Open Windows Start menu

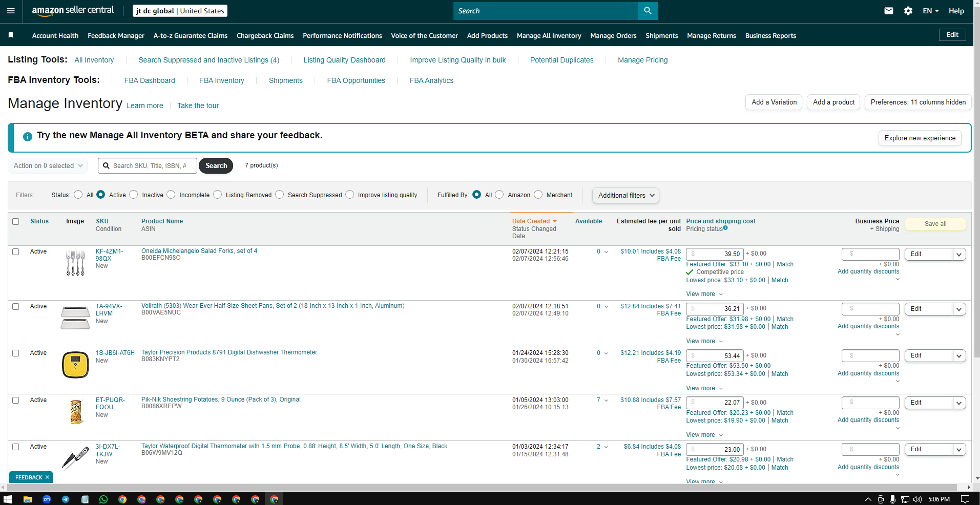(8, 499)
